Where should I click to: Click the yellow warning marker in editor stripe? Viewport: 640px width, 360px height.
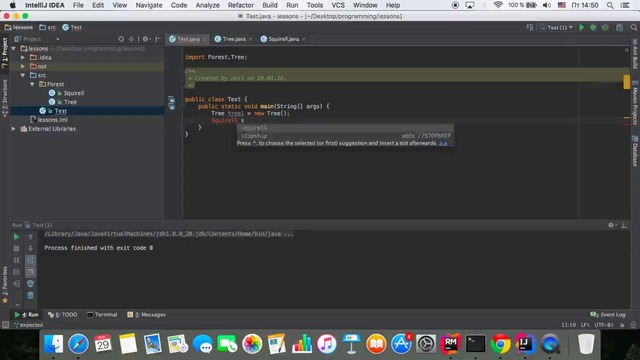coord(627,82)
